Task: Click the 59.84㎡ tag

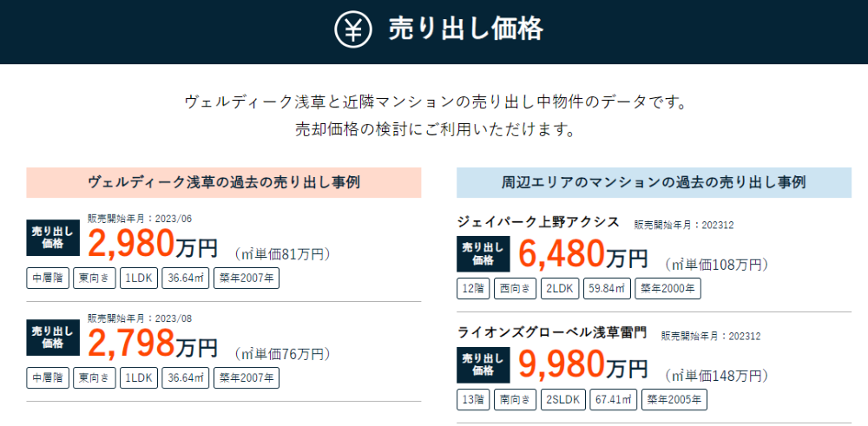Action: pos(606,289)
